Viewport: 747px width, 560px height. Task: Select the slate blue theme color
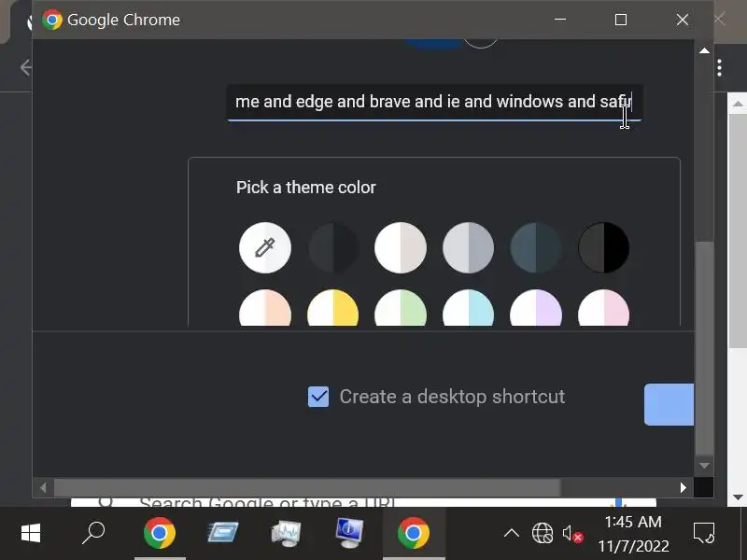coord(535,247)
